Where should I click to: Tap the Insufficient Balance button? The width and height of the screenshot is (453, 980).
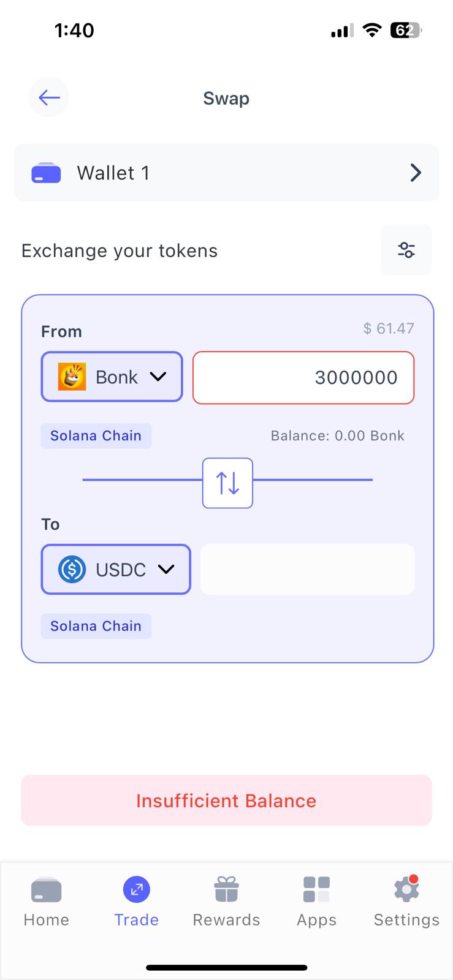point(226,800)
